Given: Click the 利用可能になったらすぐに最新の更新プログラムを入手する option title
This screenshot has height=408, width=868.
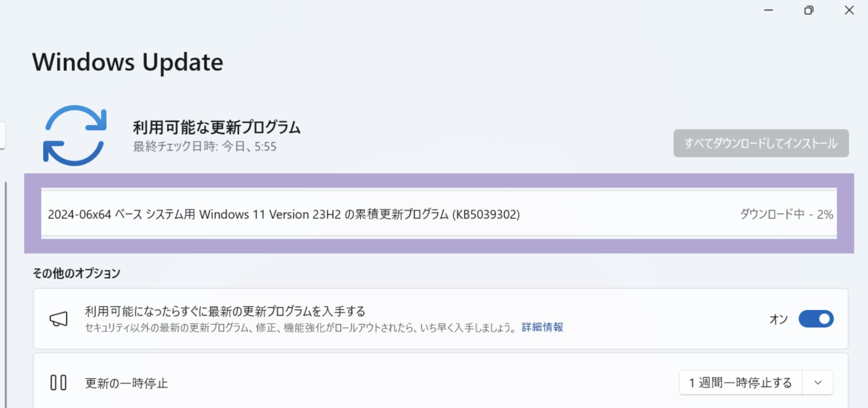Looking at the screenshot, I should pyautogui.click(x=225, y=311).
